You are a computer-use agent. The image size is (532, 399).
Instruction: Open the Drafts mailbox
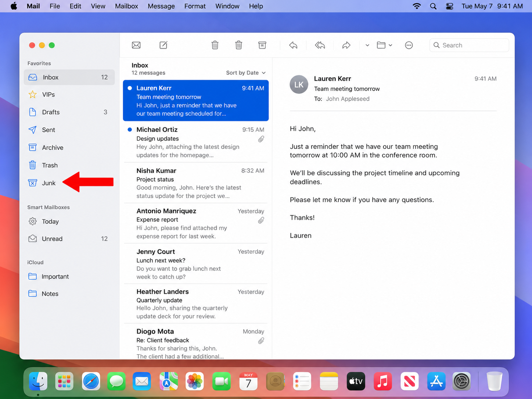coord(69,112)
